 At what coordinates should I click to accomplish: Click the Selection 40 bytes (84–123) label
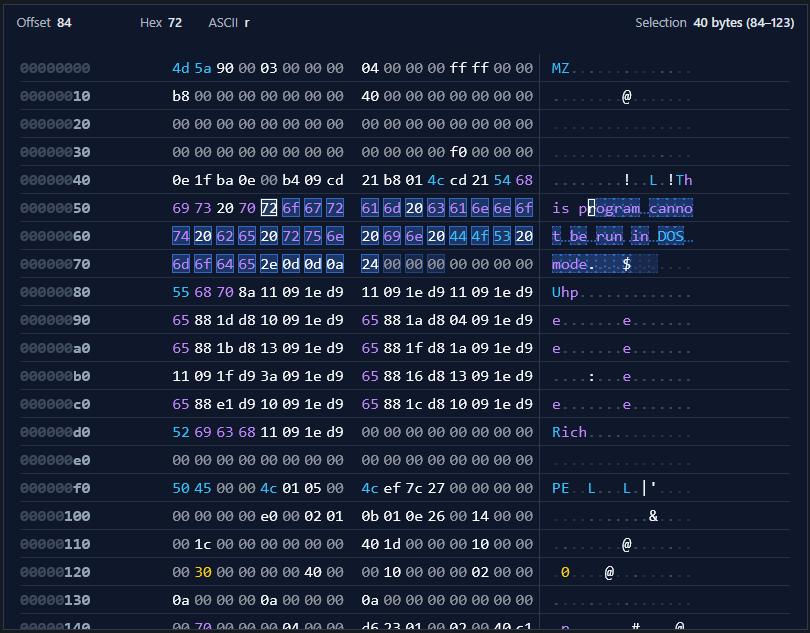[714, 23]
